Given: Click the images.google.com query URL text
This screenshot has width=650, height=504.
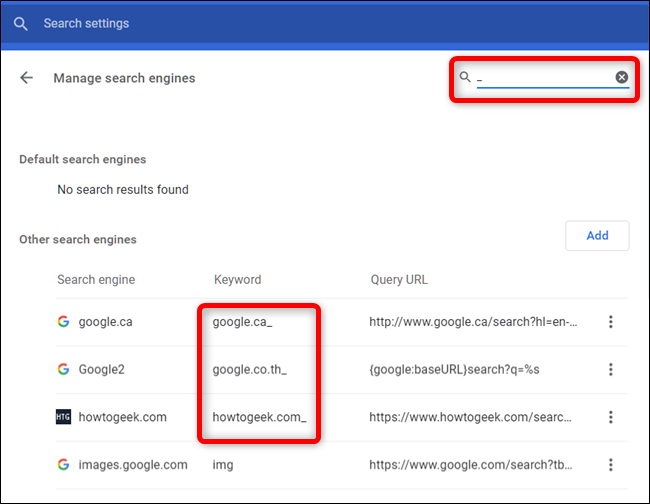Looking at the screenshot, I should 471,465.
